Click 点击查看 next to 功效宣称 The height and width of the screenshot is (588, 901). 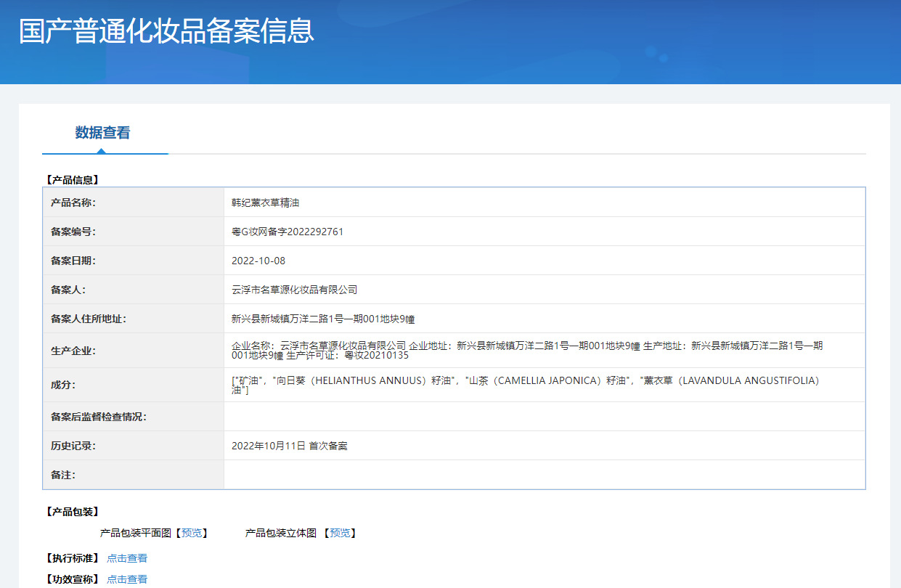click(127, 579)
